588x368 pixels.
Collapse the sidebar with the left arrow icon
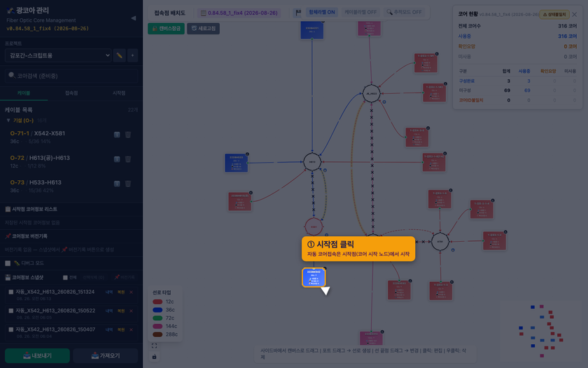[x=133, y=18]
